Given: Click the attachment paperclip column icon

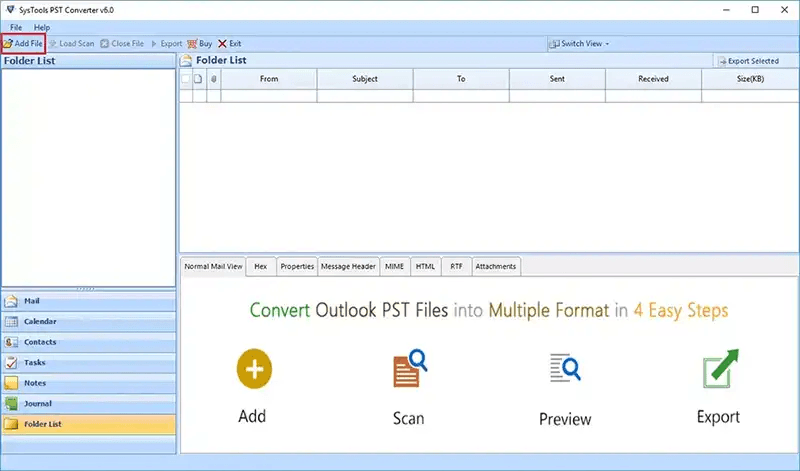Looking at the screenshot, I should pos(214,79).
